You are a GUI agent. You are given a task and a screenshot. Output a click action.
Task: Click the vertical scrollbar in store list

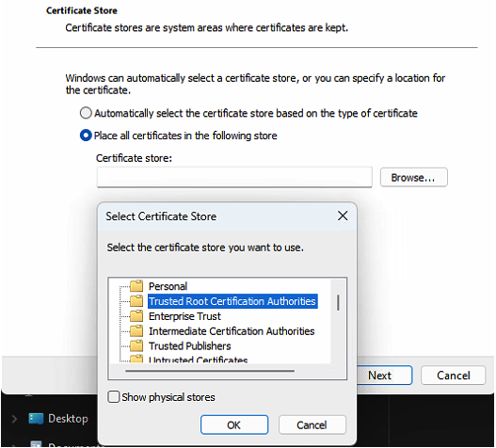[x=338, y=302]
